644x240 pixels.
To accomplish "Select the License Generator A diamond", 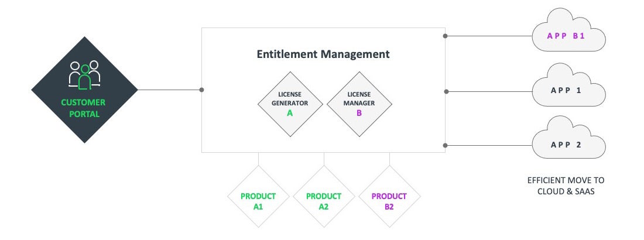I will [290, 104].
